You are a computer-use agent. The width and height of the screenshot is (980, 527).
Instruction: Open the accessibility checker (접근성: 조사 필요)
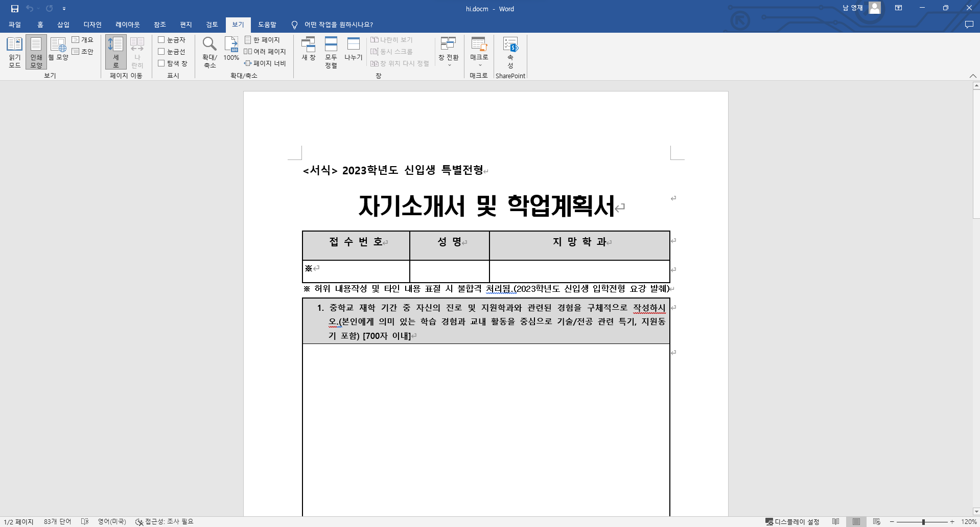pos(165,522)
